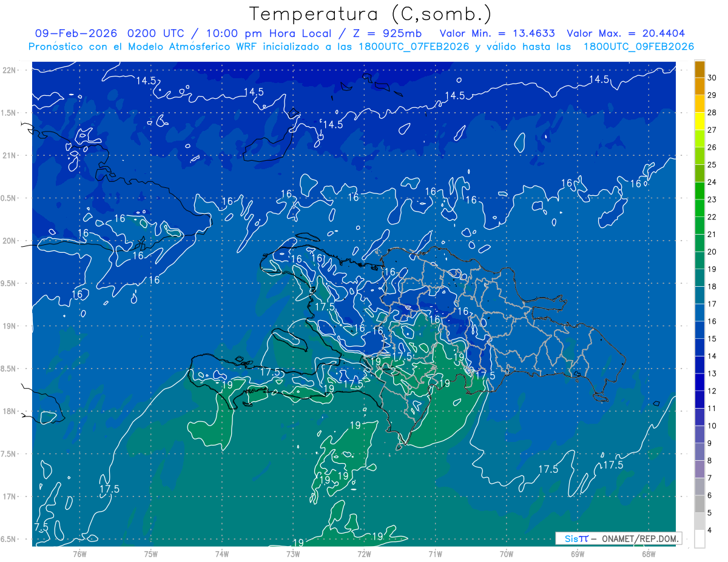Click the "Valor Min. = 13.4633" readout
This screenshot has height=562, width=728.
pyautogui.click(x=497, y=33)
